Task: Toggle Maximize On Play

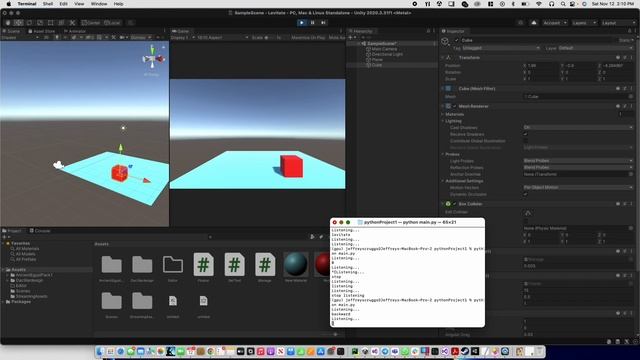Action: coord(308,38)
